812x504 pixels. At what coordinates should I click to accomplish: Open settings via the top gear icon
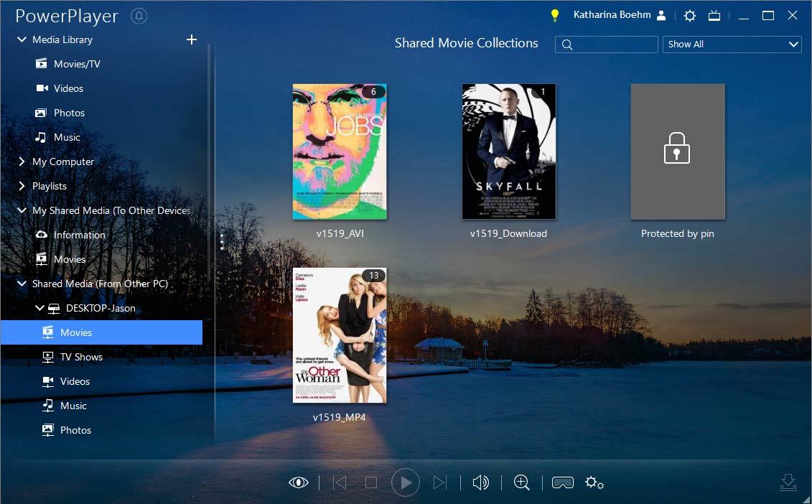click(x=689, y=16)
